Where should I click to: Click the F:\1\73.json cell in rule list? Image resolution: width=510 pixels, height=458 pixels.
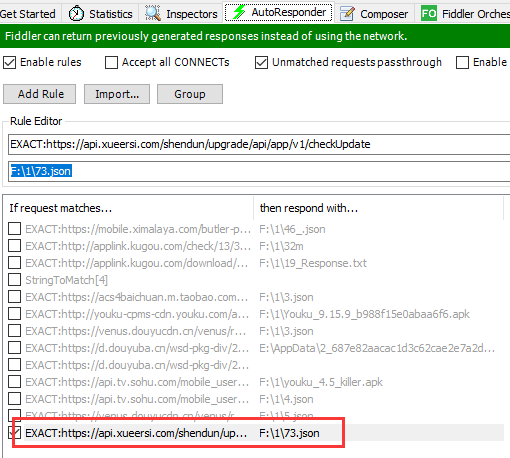[x=289, y=433]
